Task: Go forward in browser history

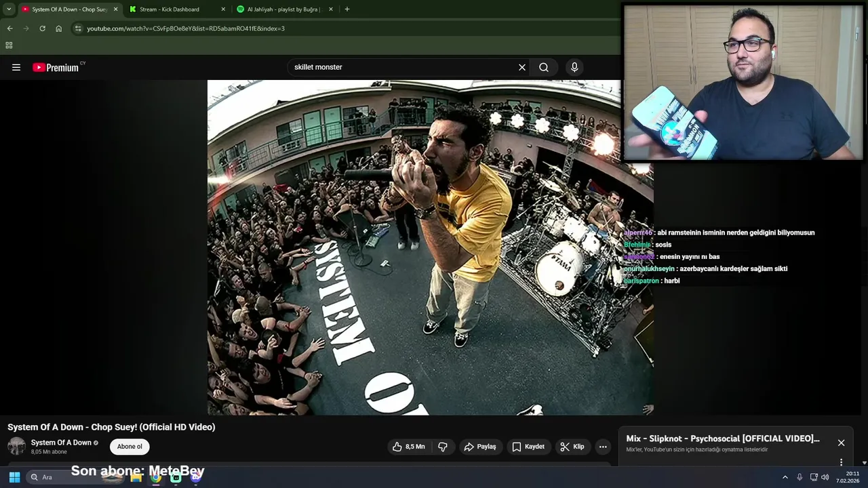Action: [x=26, y=28]
